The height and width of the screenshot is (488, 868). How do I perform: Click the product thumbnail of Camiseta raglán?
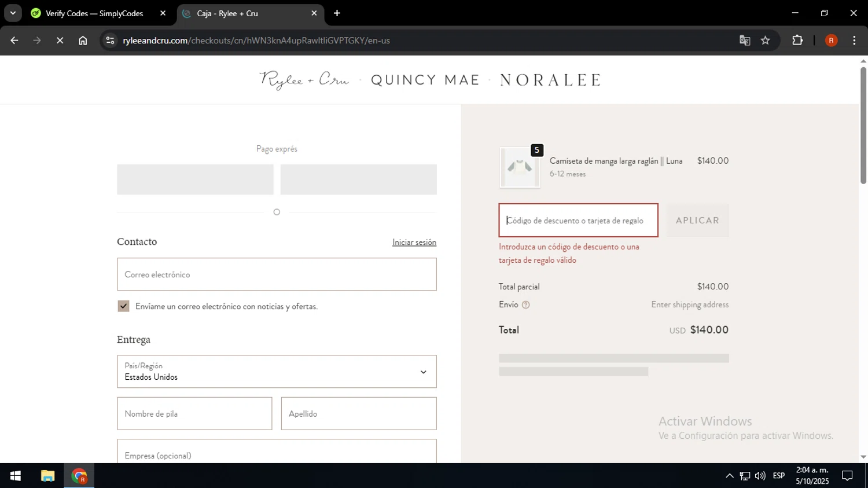520,168
